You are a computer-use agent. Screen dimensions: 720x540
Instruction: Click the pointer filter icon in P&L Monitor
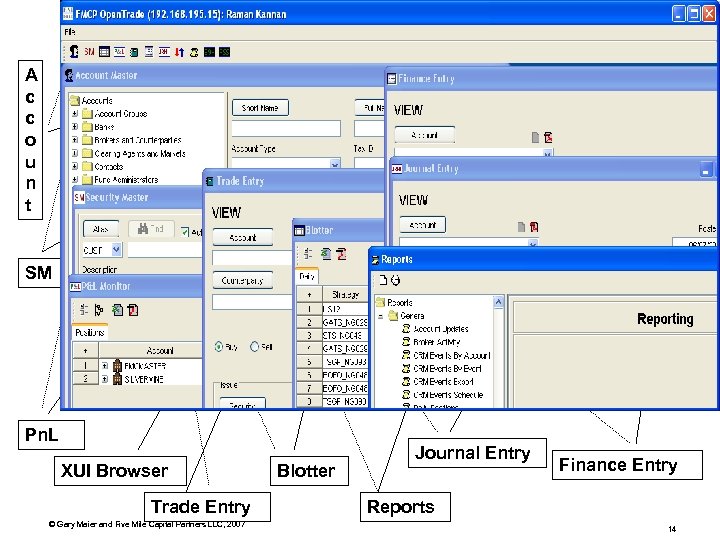[99, 310]
